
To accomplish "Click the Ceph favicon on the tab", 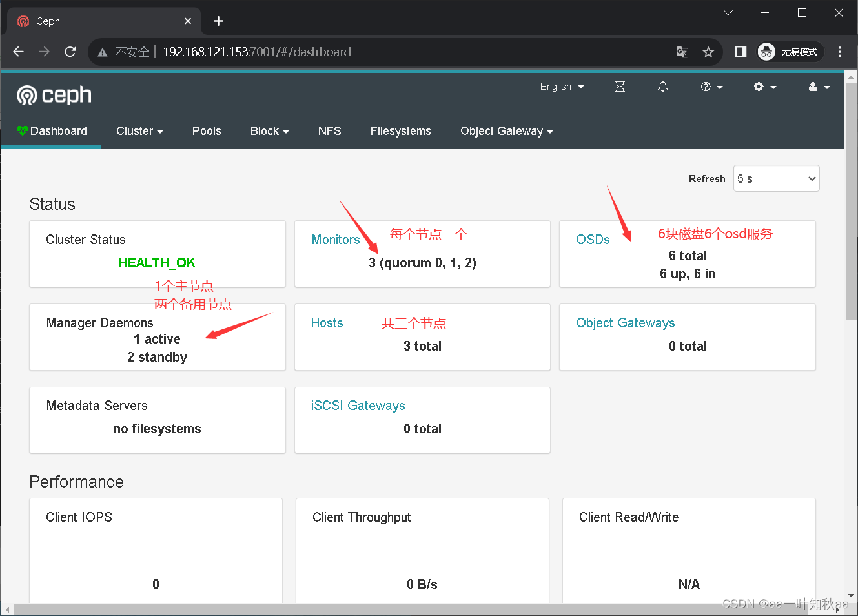I will pos(23,21).
